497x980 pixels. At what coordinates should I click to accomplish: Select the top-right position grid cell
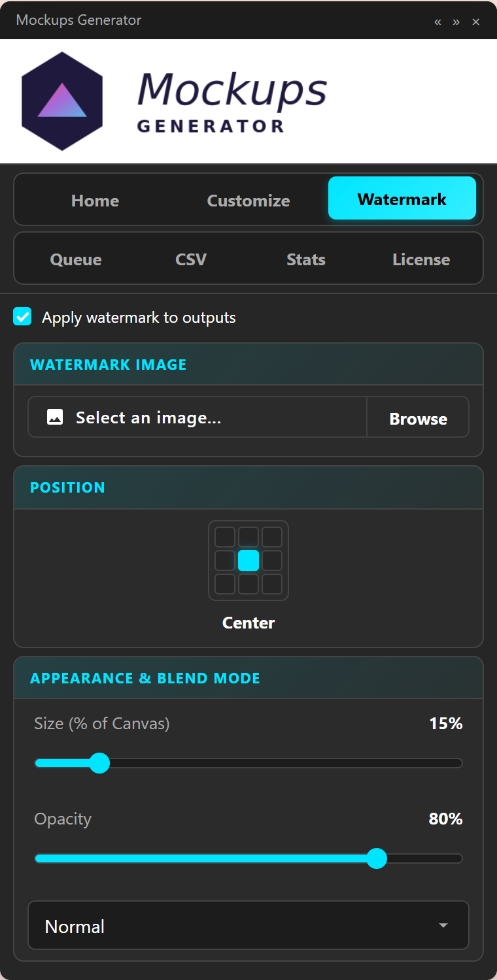(272, 537)
